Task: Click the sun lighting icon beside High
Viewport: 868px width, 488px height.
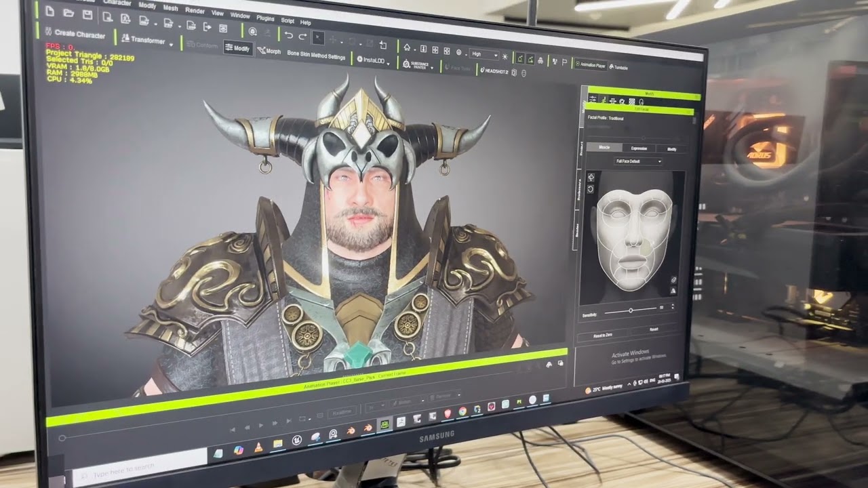Action: pos(505,57)
